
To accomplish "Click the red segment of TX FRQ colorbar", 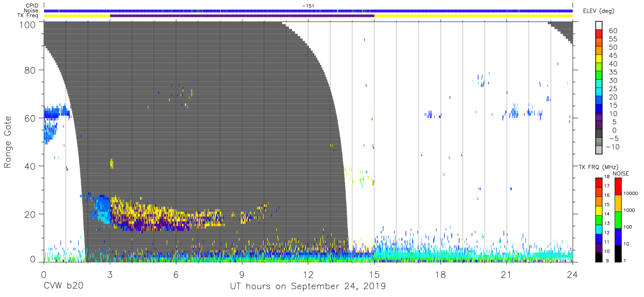I will (599, 183).
